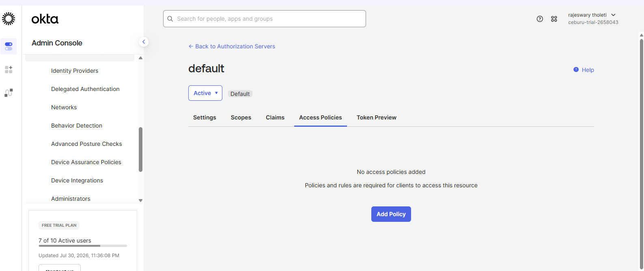Click the ceburu-trial-2658043 org name
Viewport: 644px width, 271px height.
tap(593, 22)
